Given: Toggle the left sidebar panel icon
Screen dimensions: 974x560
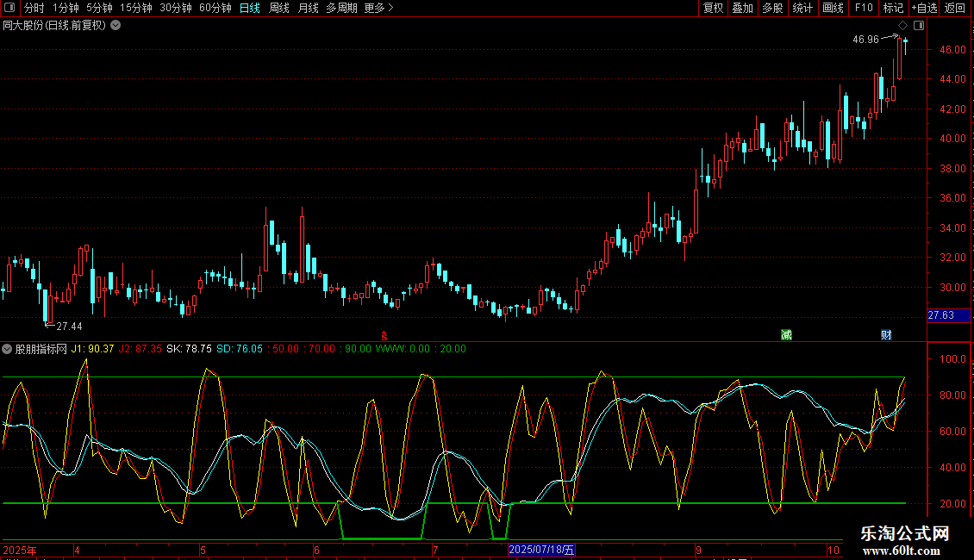Looking at the screenshot, I should (x=9, y=9).
